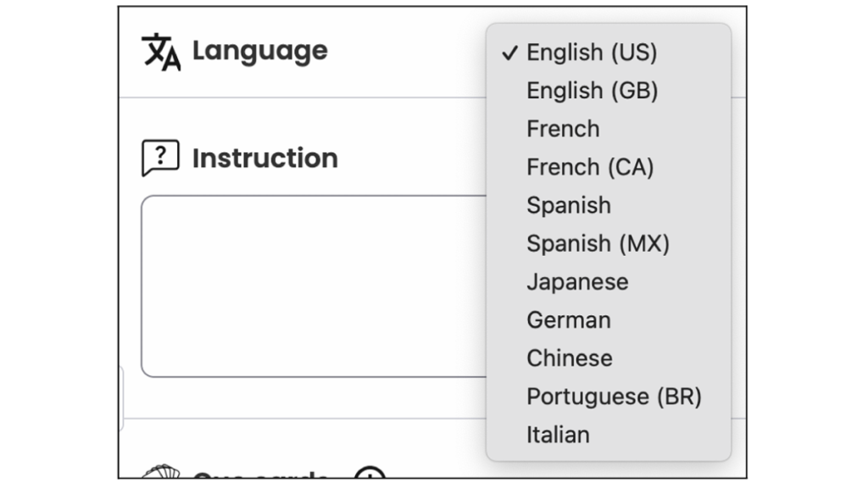This screenshot has width=868, height=488.
Task: Pick Italian from the language list
Action: click(558, 435)
